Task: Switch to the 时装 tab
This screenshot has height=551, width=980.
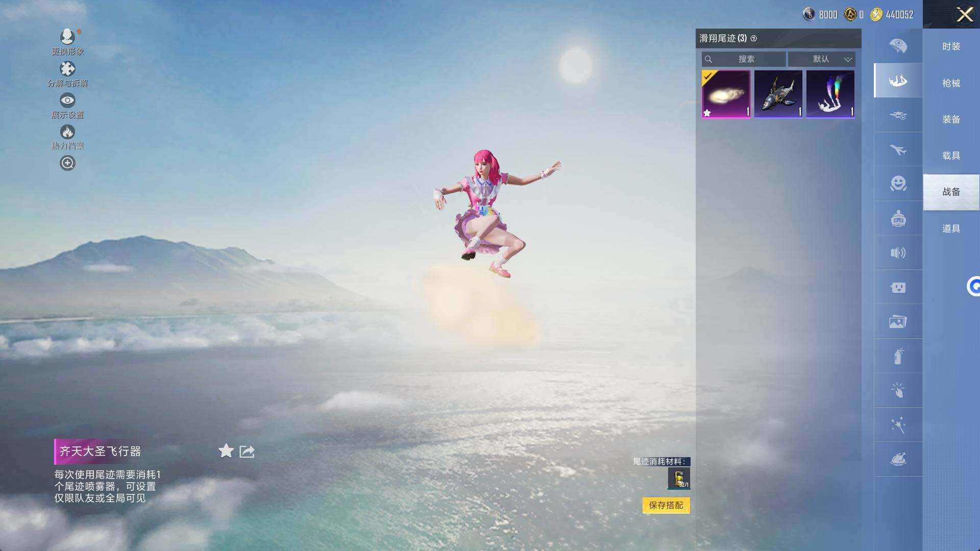Action: 951,46
